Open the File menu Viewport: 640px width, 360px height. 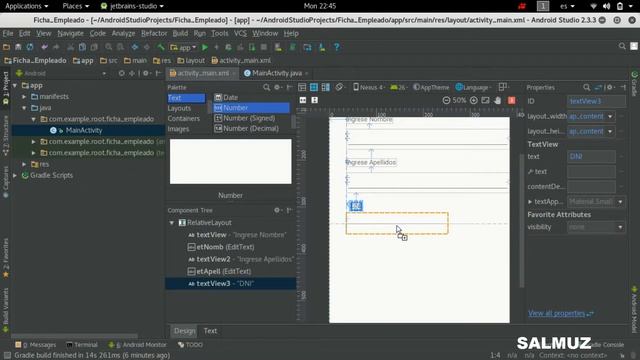pos(8,33)
